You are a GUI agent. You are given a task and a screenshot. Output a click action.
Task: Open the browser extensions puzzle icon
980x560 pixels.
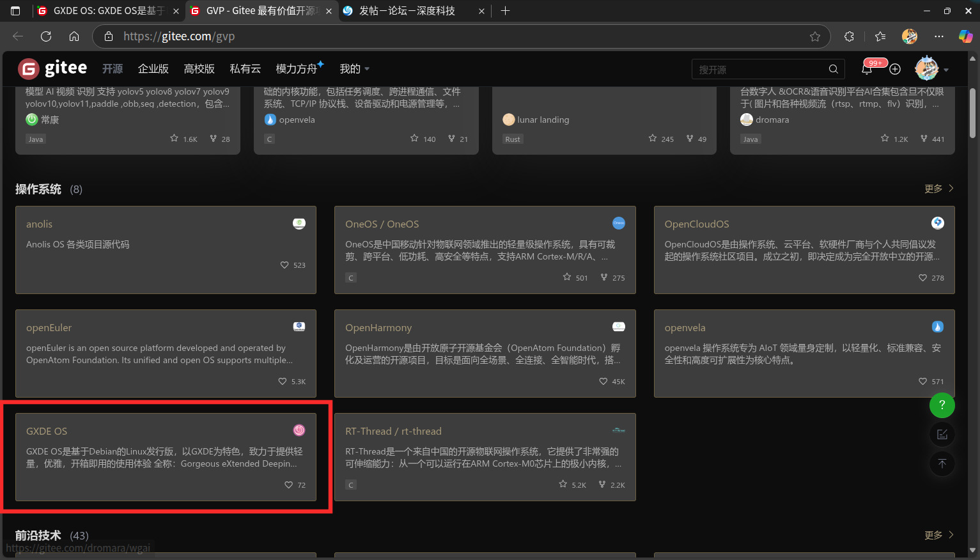(849, 36)
